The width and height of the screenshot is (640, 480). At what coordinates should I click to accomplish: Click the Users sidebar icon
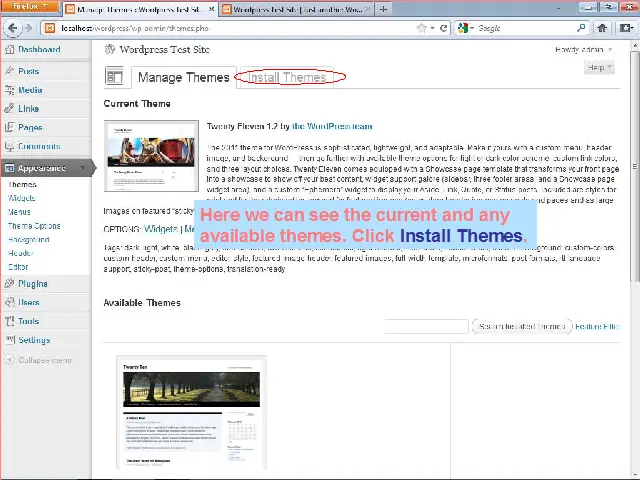9,302
